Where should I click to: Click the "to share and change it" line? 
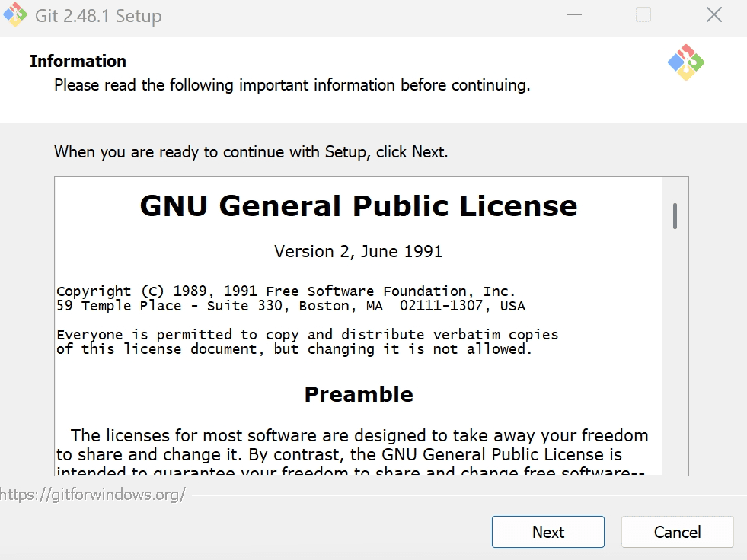click(x=339, y=455)
